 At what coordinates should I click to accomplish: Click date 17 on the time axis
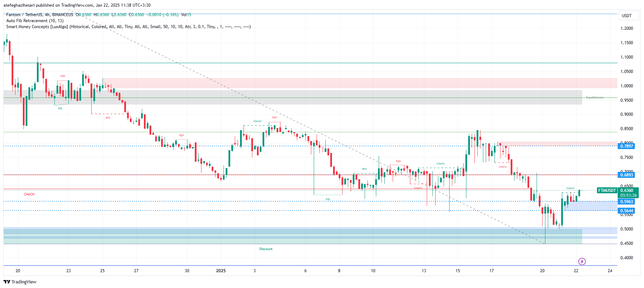click(492, 271)
